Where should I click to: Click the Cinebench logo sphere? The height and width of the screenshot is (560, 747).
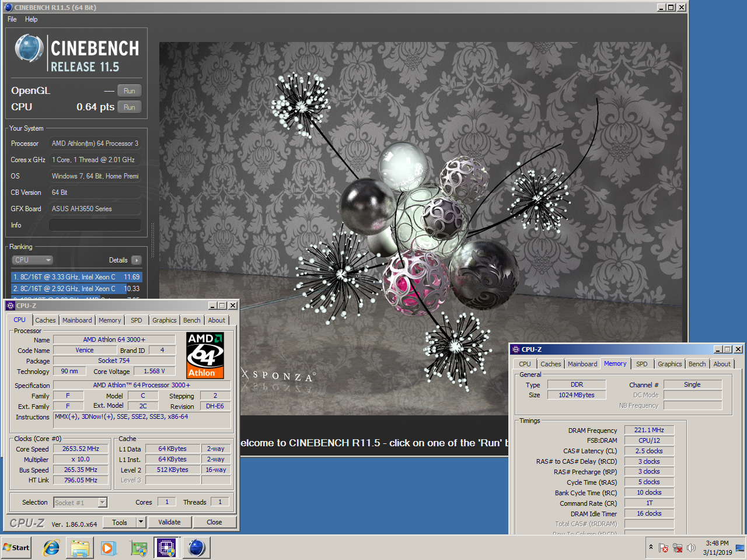(x=29, y=49)
